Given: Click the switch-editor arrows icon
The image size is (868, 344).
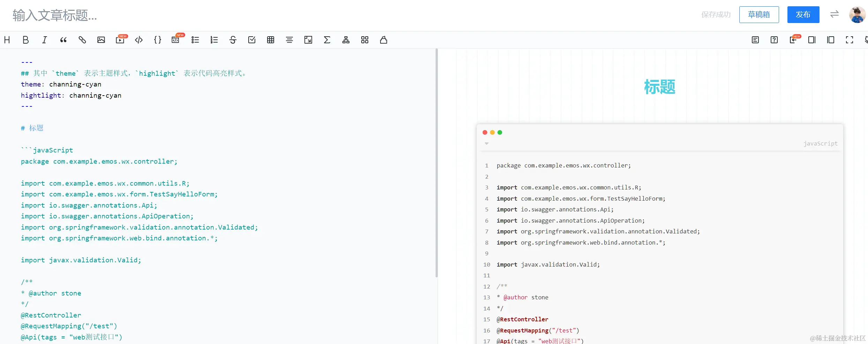Looking at the screenshot, I should click(834, 14).
